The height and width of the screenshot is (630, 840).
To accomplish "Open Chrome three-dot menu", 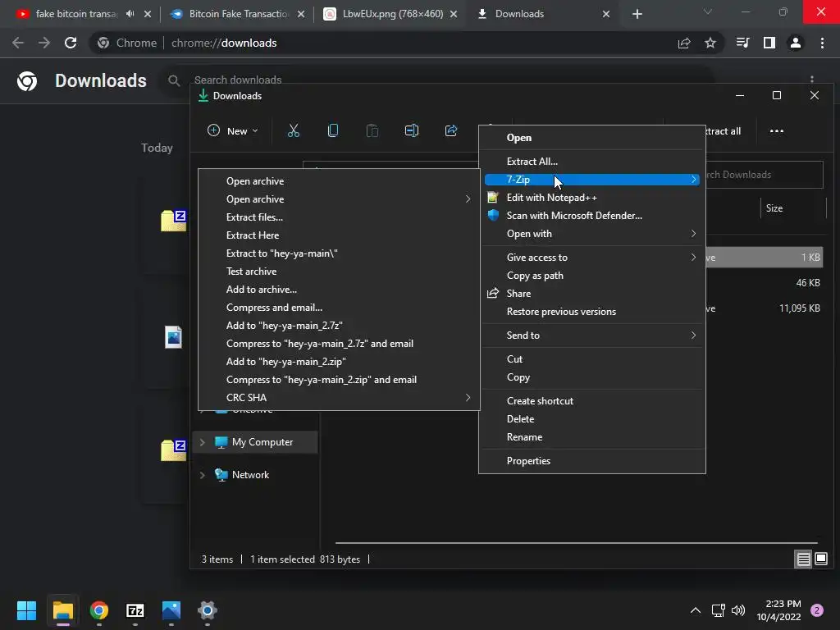I will pos(822,43).
